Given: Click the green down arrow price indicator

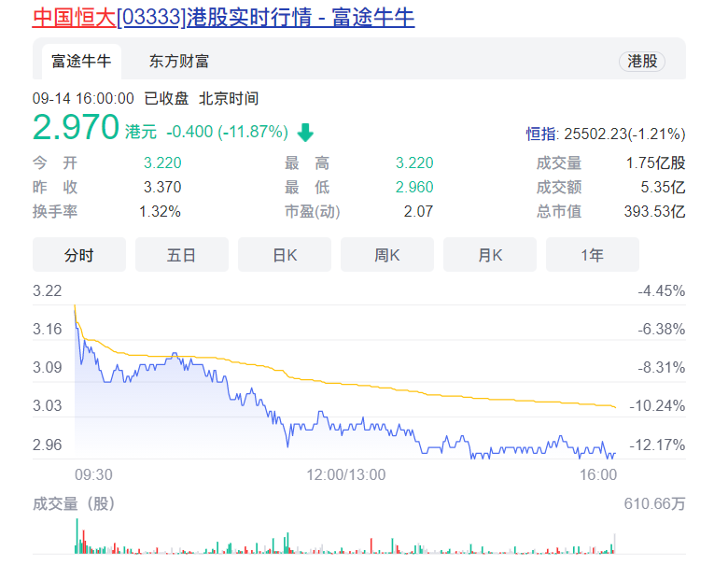Looking at the screenshot, I should (305, 133).
